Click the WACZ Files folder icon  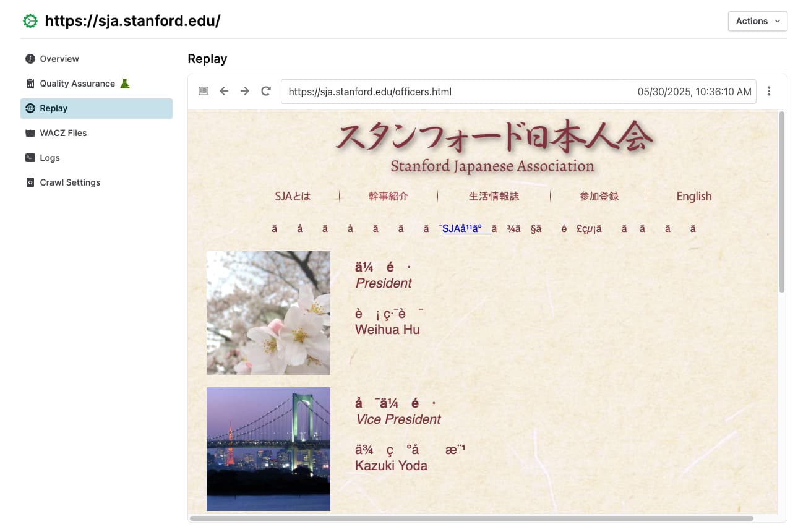coord(30,133)
